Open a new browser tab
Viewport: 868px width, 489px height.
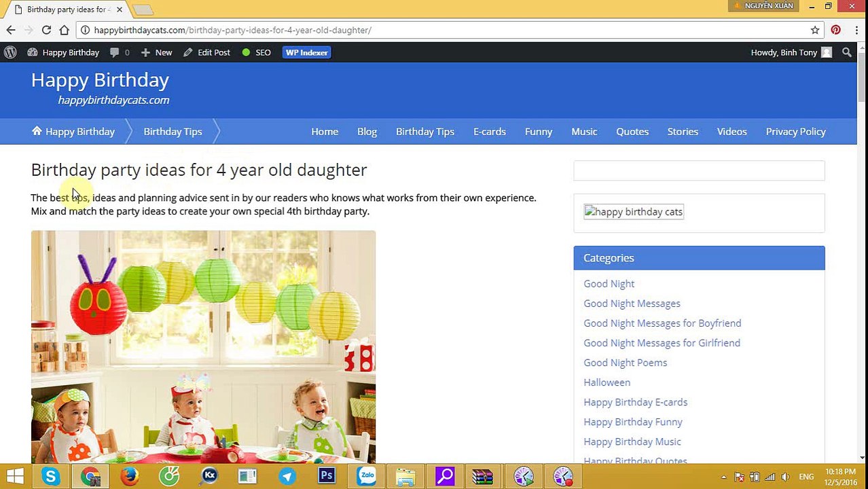[143, 10]
